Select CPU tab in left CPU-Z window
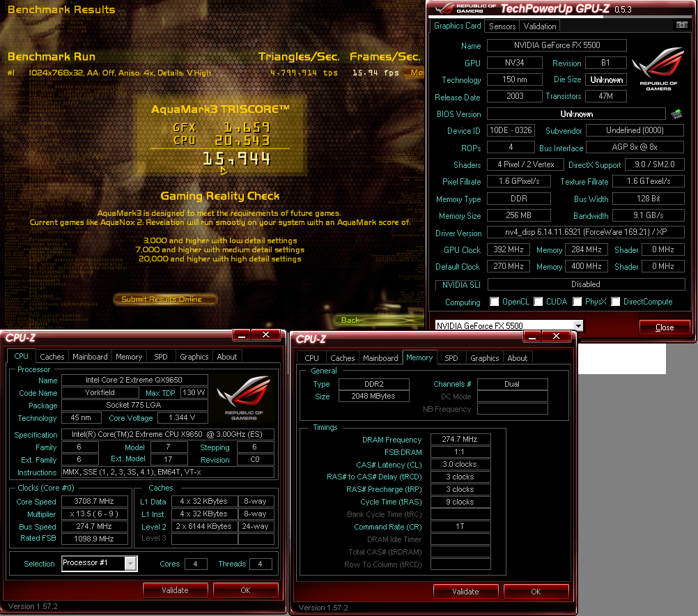698x616 pixels. [x=22, y=356]
